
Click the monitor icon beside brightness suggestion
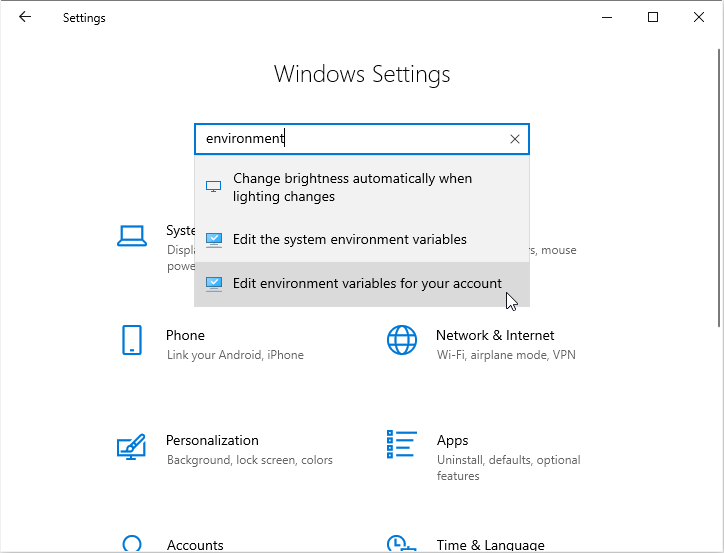click(213, 187)
